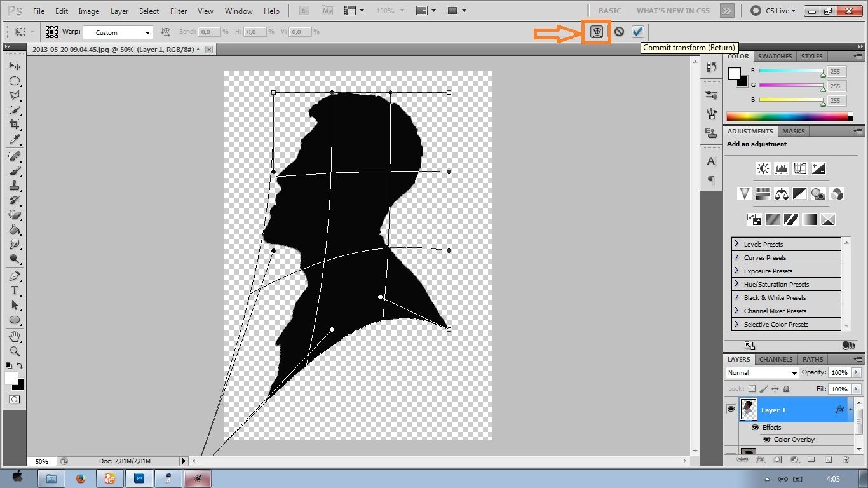The height and width of the screenshot is (488, 868).
Task: Click the Commit transform checkmark
Action: pyautogui.click(x=637, y=32)
